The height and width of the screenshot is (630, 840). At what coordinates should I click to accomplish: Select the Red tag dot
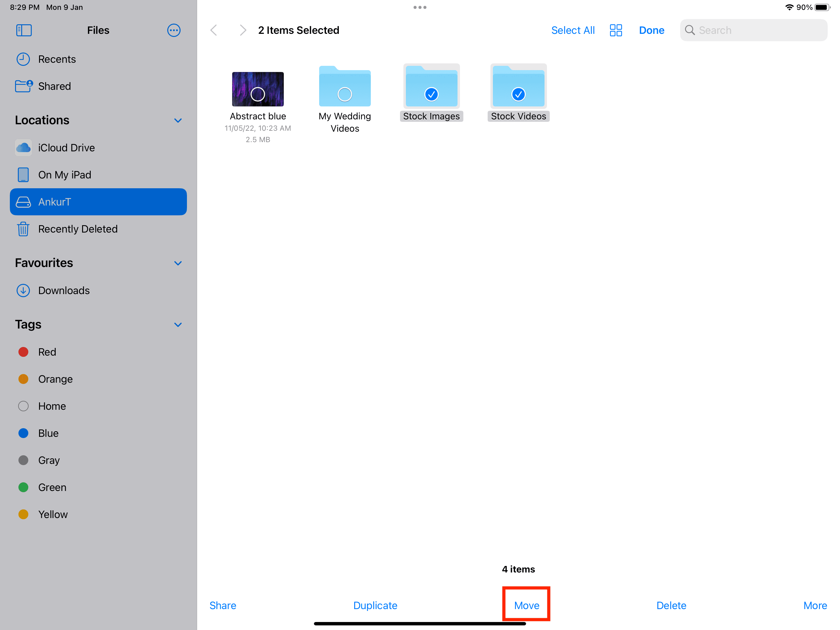pyautogui.click(x=23, y=352)
